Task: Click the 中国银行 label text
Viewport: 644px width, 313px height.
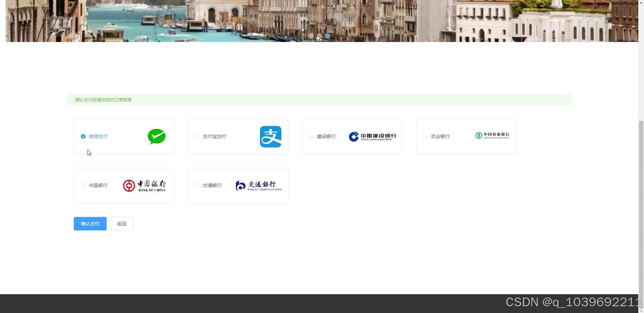Action: coord(98,185)
